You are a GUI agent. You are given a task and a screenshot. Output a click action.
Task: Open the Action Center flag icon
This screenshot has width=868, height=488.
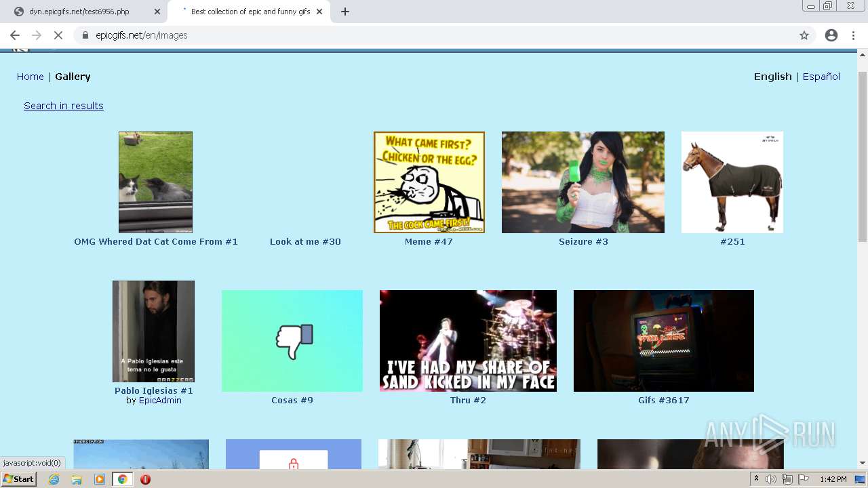click(x=803, y=479)
